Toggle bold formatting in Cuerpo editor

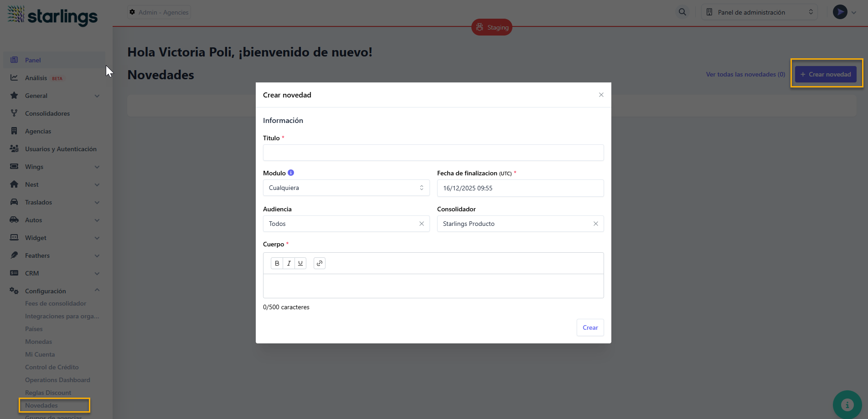277,263
